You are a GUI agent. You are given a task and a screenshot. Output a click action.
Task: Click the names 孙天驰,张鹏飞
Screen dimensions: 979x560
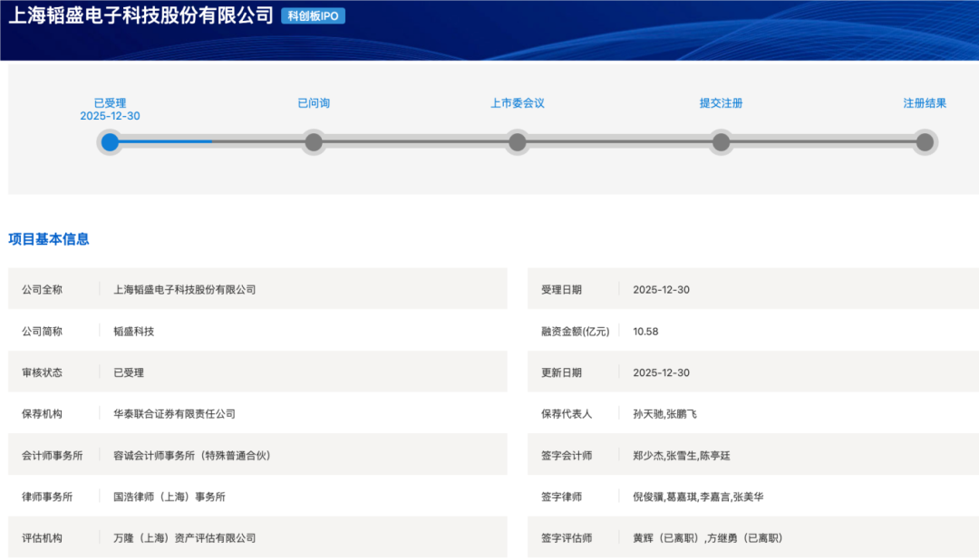665,414
